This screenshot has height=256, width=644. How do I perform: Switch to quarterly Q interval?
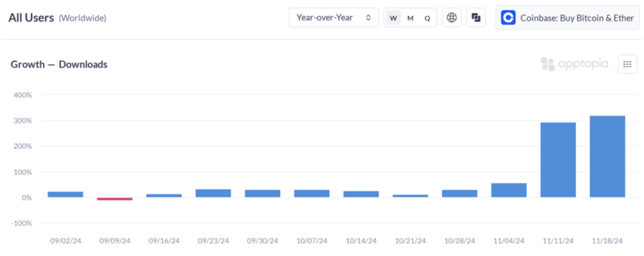point(427,18)
